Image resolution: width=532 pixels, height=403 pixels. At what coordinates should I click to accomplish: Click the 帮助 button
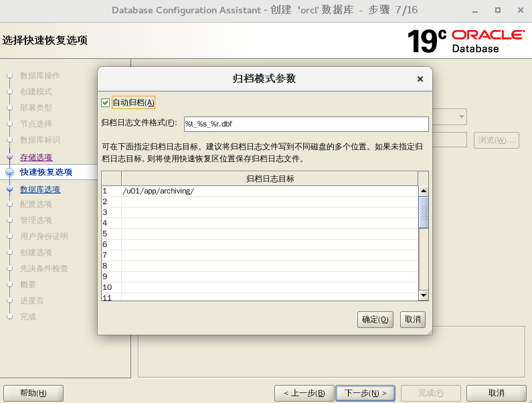click(33, 393)
